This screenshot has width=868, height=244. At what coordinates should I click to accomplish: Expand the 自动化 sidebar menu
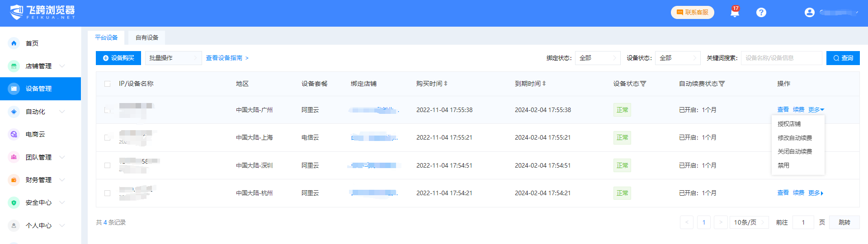62,112
